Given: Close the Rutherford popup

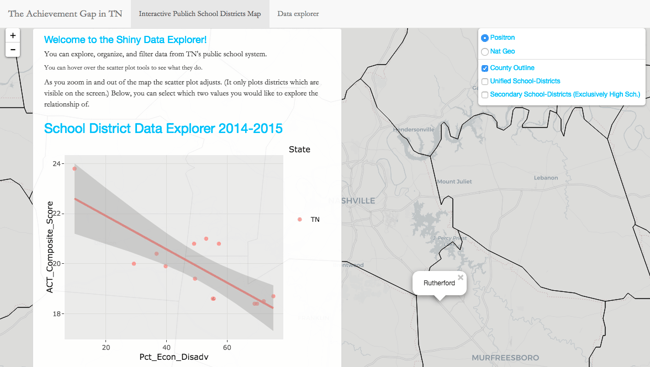Looking at the screenshot, I should (x=461, y=277).
